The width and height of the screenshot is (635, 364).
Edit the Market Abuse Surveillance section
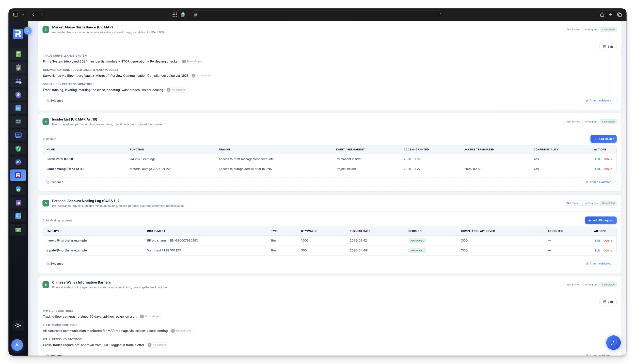(x=608, y=47)
